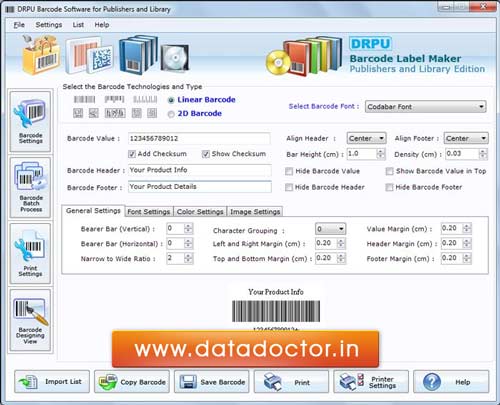Adjust the Footer Margin spinner
500x405 pixels.
[x=467, y=258]
